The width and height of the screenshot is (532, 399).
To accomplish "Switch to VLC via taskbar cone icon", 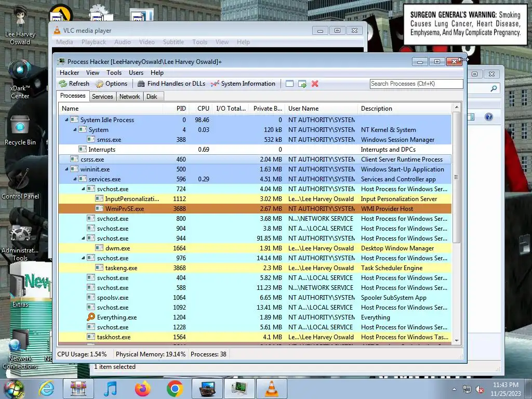I will [x=272, y=389].
